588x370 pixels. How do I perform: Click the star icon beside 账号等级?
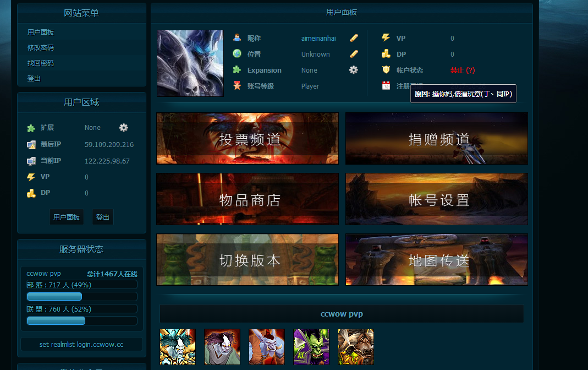tap(237, 86)
